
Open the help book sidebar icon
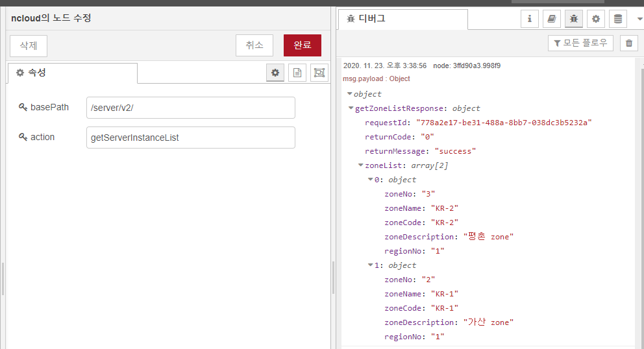pyautogui.click(x=552, y=18)
